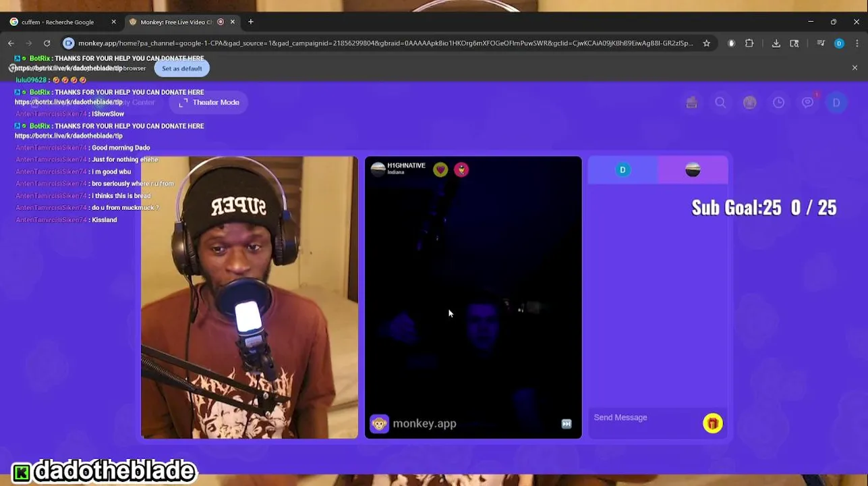Click the pink report icon beside H1GHNATIVE
868x486 pixels.
(x=461, y=169)
